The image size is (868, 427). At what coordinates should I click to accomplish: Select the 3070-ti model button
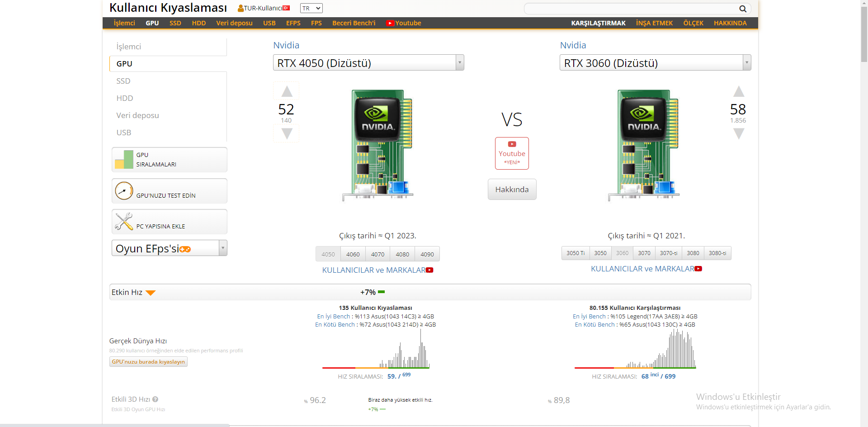[x=669, y=253]
